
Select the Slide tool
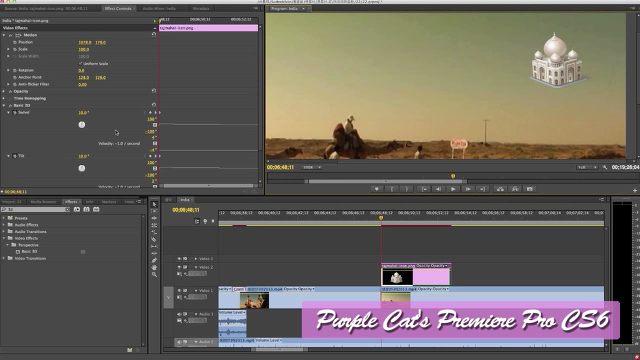[154, 253]
